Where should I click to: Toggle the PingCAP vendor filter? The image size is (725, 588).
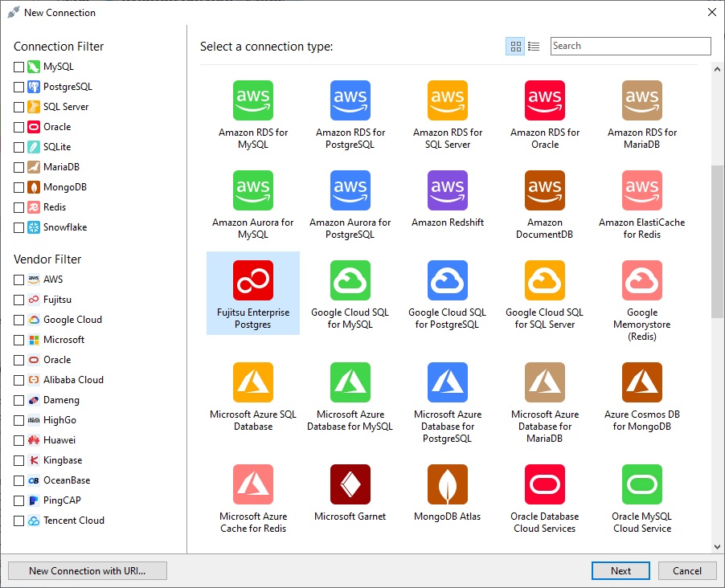[19, 501]
